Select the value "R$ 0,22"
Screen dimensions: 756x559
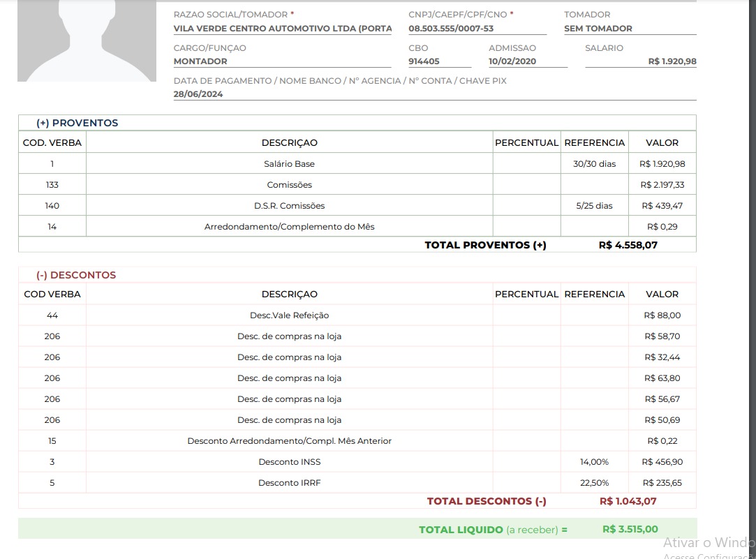662,441
